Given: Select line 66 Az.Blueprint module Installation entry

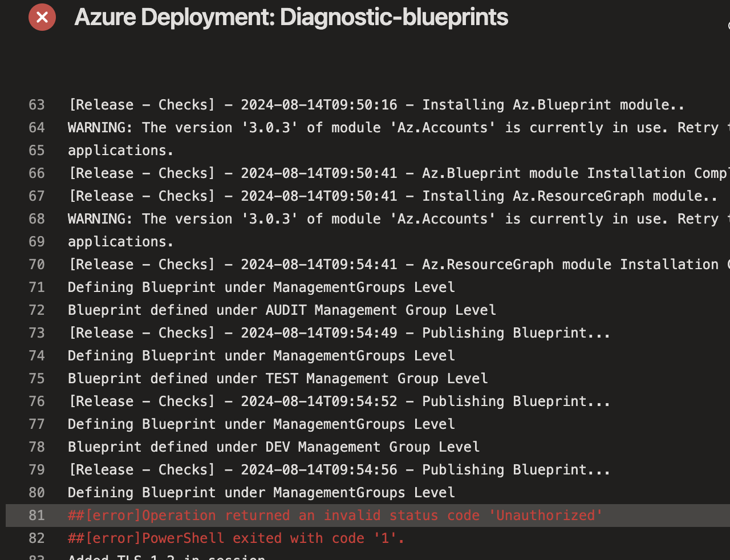Looking at the screenshot, I should 399,173.
